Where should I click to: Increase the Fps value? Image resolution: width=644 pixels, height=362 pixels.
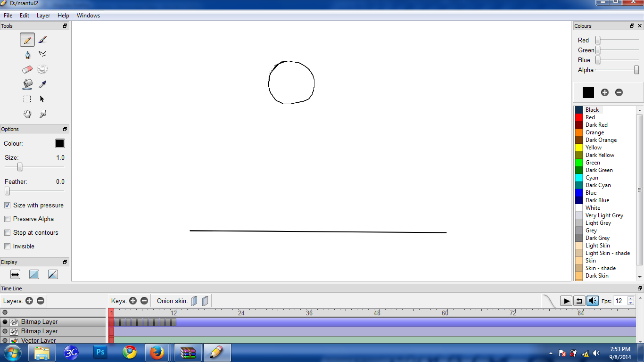click(x=631, y=299)
